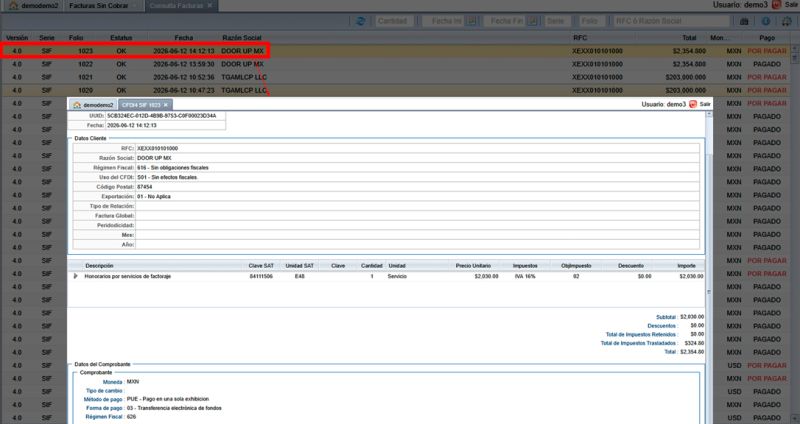This screenshot has width=800, height=424.
Task: Sort by the Razón Social column header
Action: [x=242, y=38]
